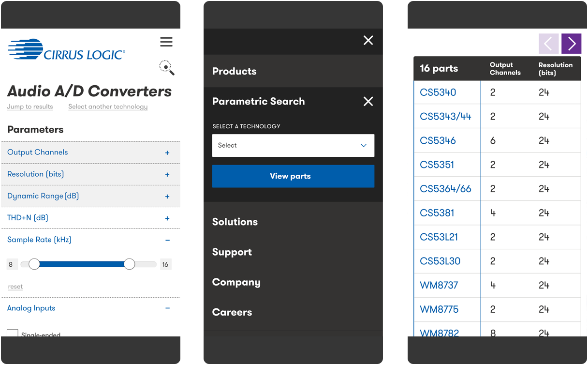Collapse the Sample Rate (kHz) section
The image size is (588, 365).
(x=167, y=240)
